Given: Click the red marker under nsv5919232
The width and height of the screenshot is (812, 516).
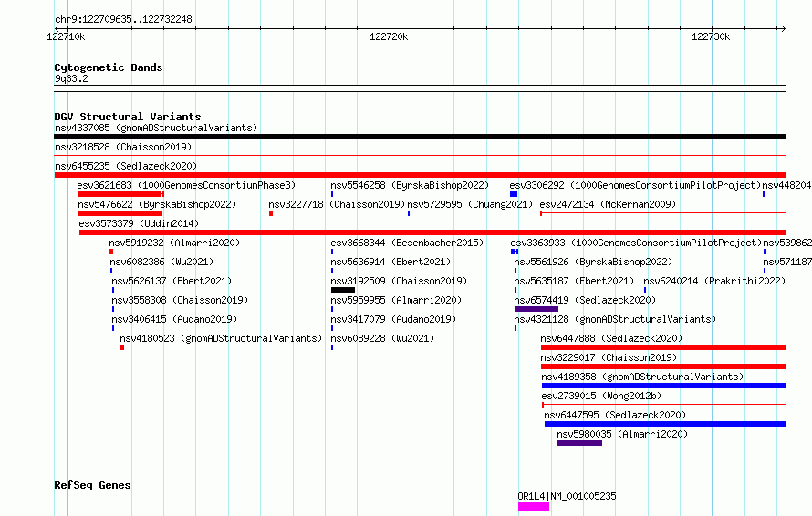Looking at the screenshot, I should click(x=111, y=252).
